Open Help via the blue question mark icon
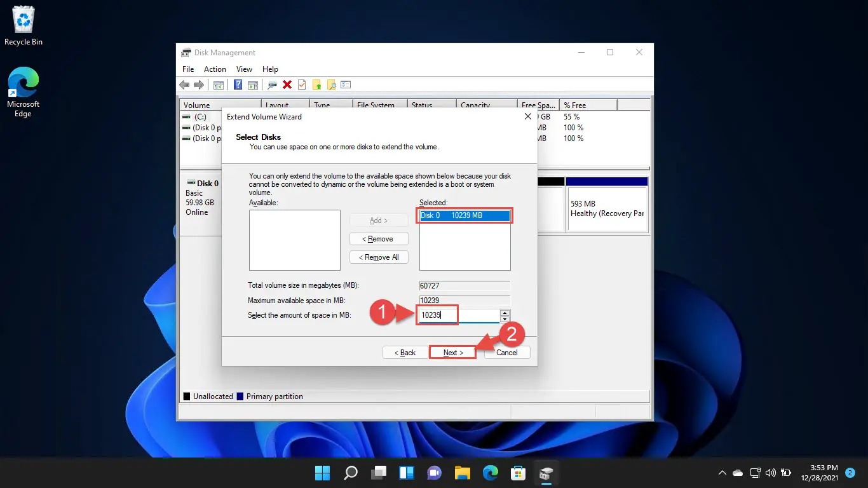Screen dimensions: 868x488 point(238,85)
